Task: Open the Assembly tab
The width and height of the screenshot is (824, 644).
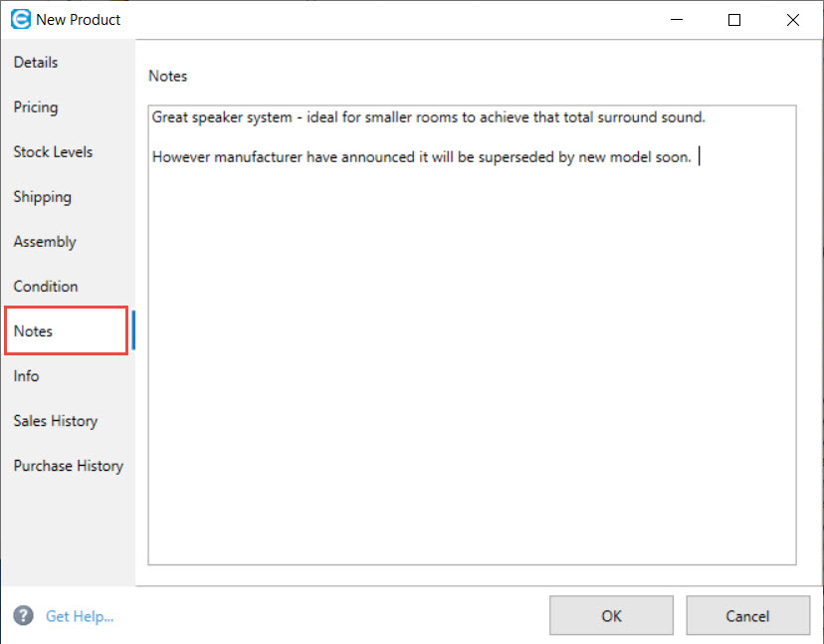Action: pyautogui.click(x=45, y=242)
